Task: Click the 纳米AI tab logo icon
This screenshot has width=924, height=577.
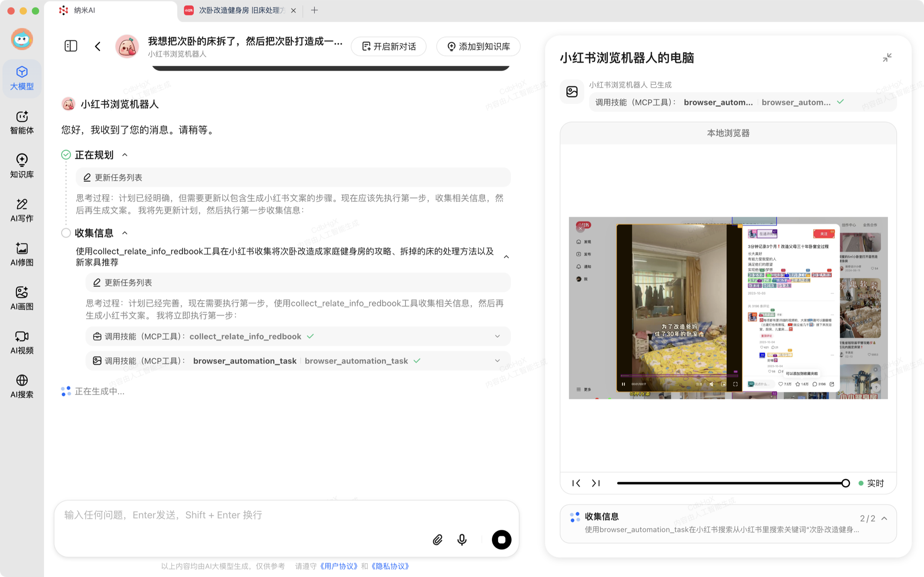Action: pyautogui.click(x=63, y=10)
